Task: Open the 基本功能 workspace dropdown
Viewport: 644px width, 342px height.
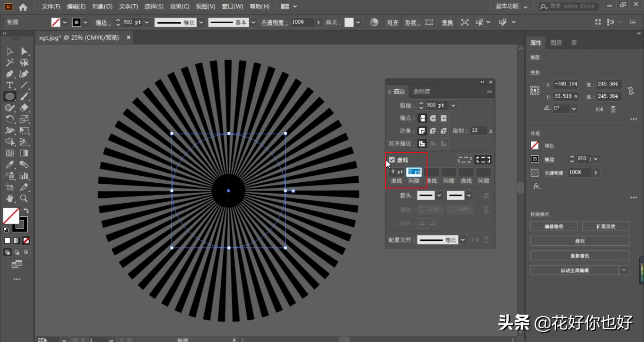Action: tap(512, 7)
